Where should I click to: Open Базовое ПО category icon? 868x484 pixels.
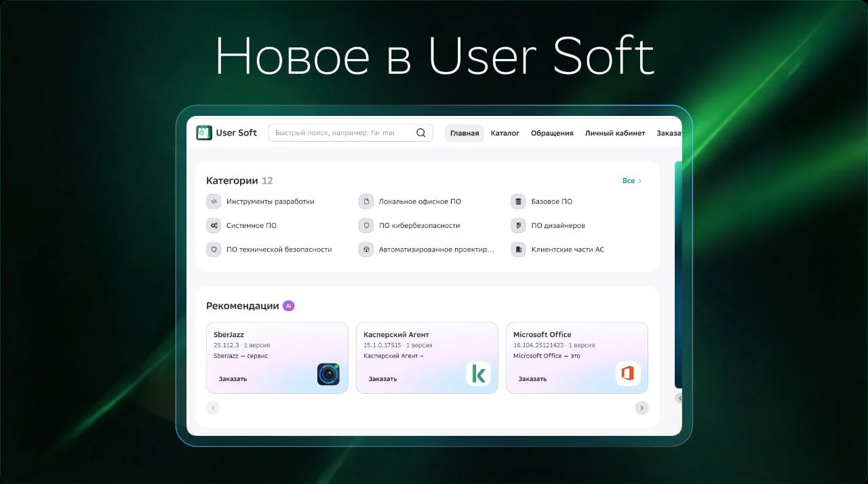tap(518, 201)
